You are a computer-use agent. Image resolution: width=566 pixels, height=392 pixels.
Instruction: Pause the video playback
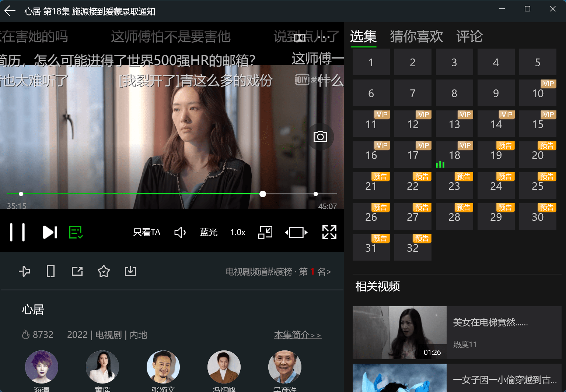coord(17,232)
